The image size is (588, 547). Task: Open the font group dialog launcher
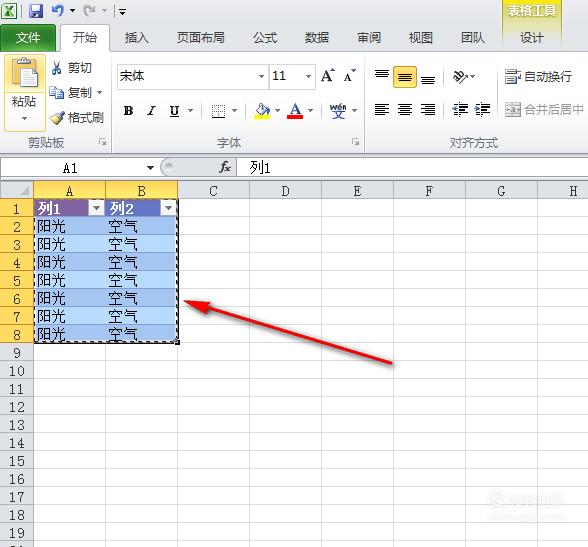(355, 142)
